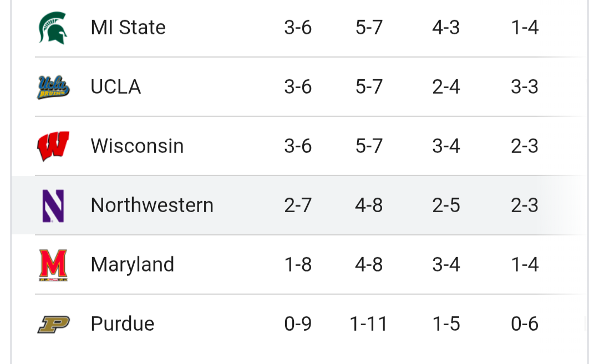The image size is (599, 364).
Task: Click UCLA's 3-3 away record
Action: coord(525,87)
